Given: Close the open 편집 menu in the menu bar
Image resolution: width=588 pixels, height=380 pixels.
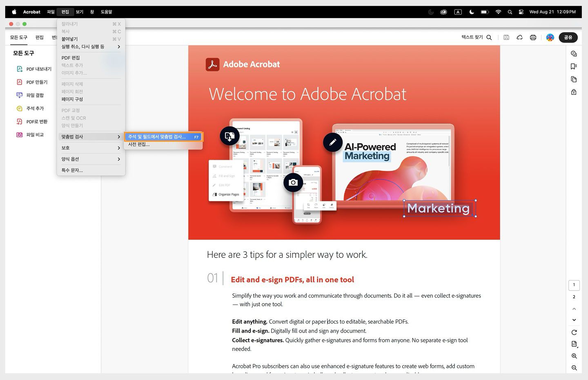Looking at the screenshot, I should pos(65,12).
